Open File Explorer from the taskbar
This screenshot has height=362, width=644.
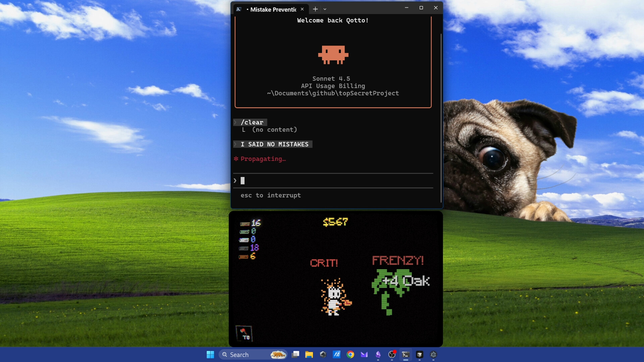pos(309,355)
